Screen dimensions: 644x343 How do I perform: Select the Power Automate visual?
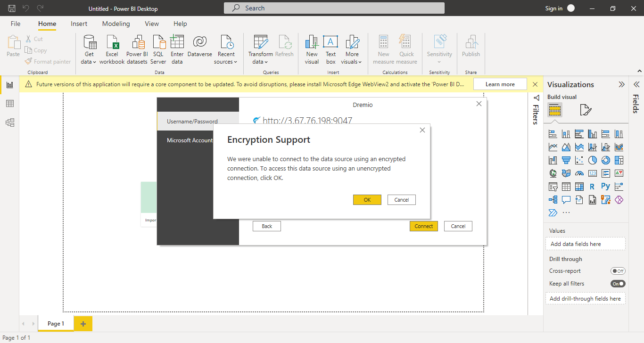553,213
